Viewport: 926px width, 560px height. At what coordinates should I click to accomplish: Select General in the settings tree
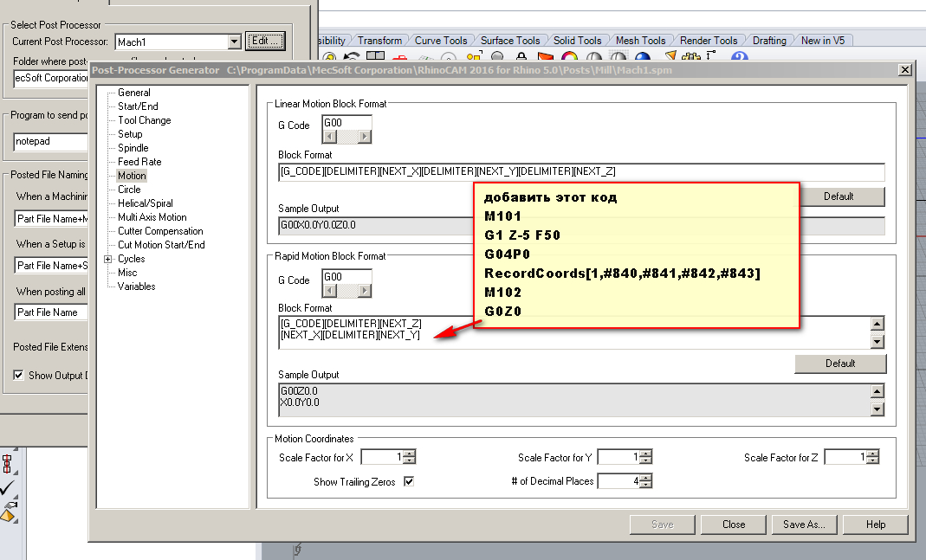(134, 93)
